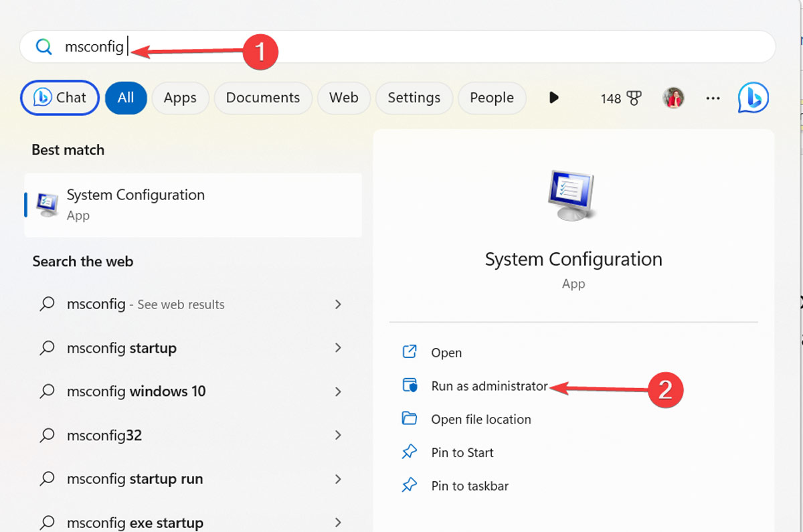Screen dimensions: 803x532
Task: Select the System Configuration app icon
Action: 46,203
